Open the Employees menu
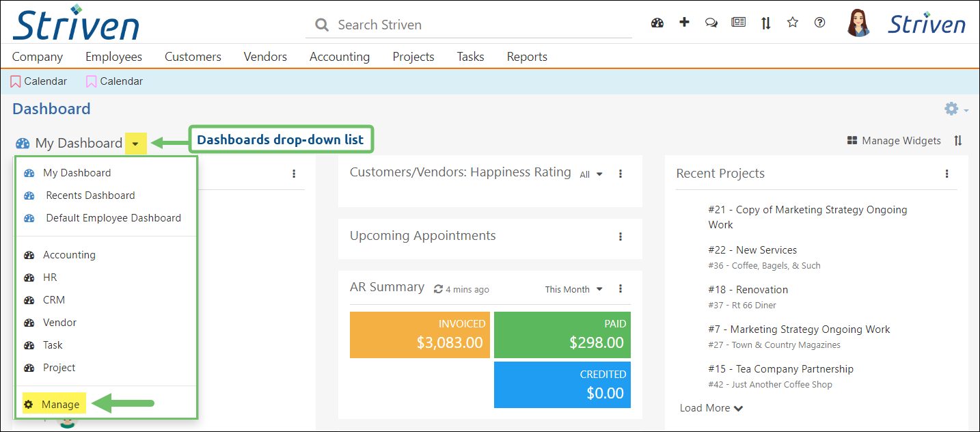Viewport: 980px width, 432px height. 113,57
